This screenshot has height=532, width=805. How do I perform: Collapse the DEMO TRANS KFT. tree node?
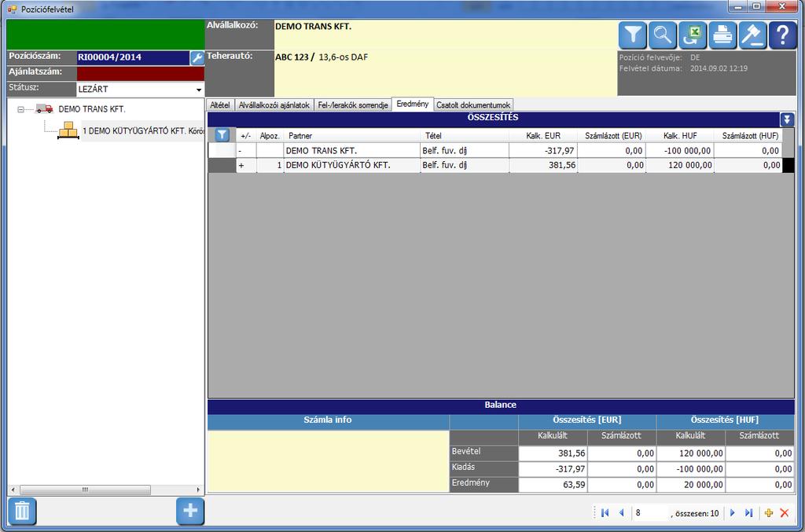[x=20, y=109]
